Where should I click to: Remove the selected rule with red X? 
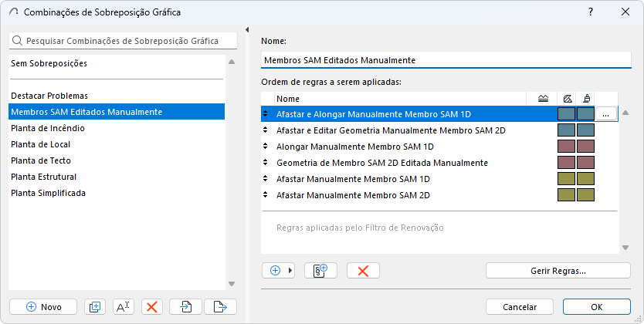(x=363, y=271)
